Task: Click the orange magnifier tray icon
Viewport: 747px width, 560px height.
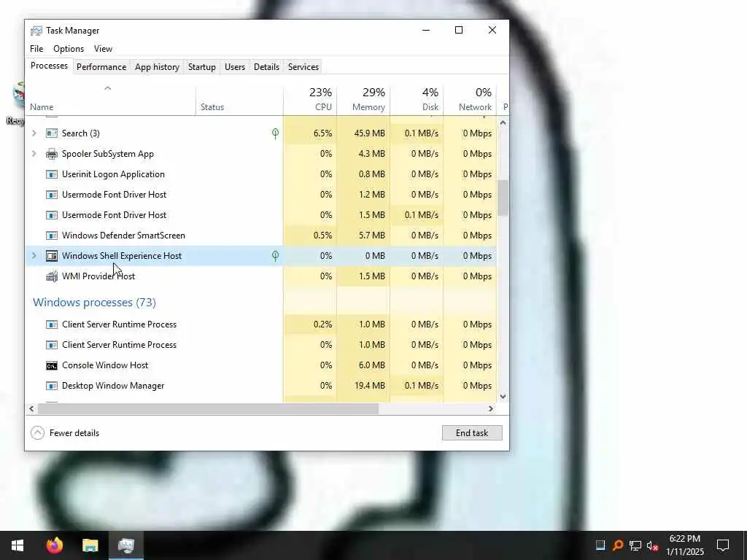Action: click(617, 545)
